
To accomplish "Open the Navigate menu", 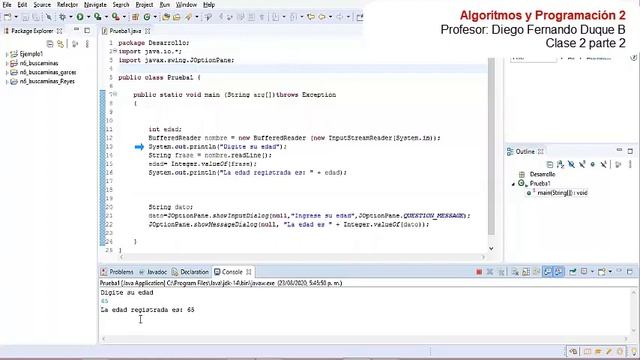I will pos(95,5).
